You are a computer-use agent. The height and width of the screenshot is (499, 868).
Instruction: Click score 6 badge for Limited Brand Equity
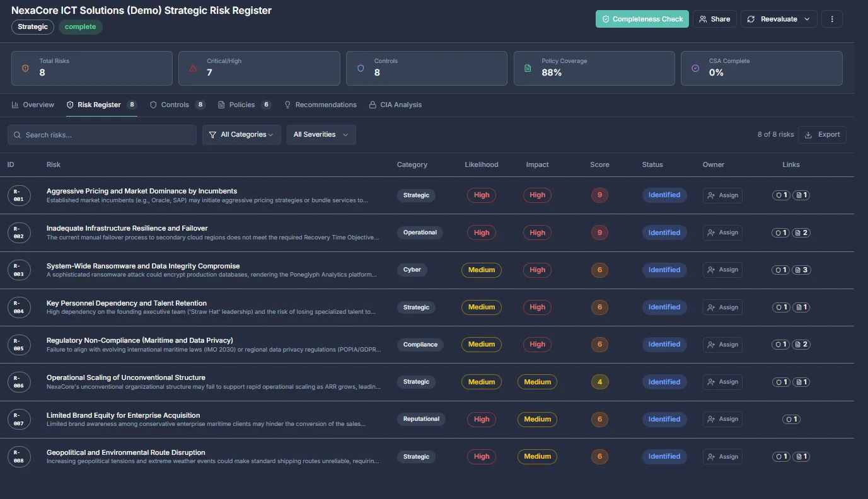tap(599, 419)
